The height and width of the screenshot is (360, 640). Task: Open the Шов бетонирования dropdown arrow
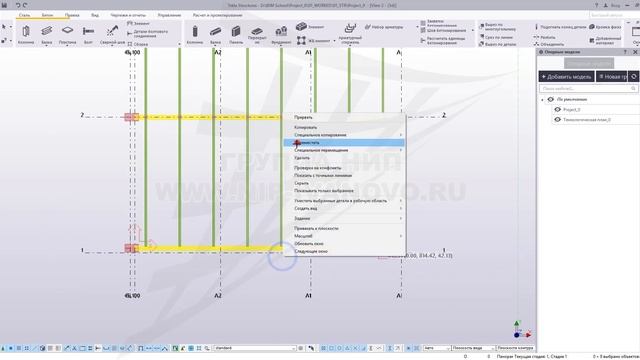coord(473,30)
